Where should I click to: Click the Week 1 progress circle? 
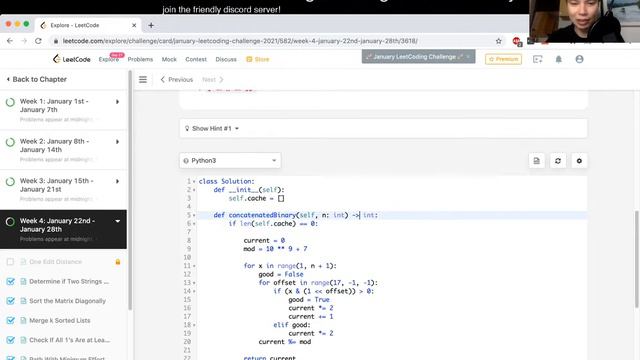tap(10, 102)
